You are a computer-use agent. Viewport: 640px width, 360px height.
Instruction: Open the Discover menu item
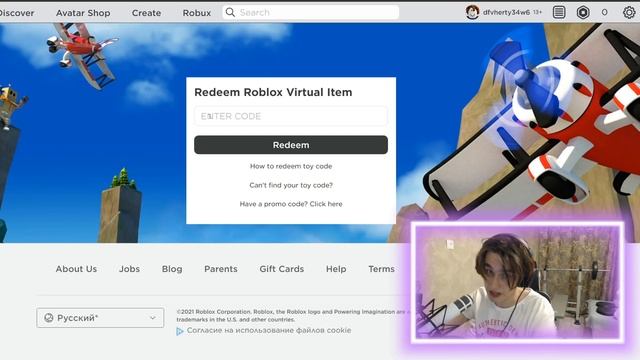16,13
